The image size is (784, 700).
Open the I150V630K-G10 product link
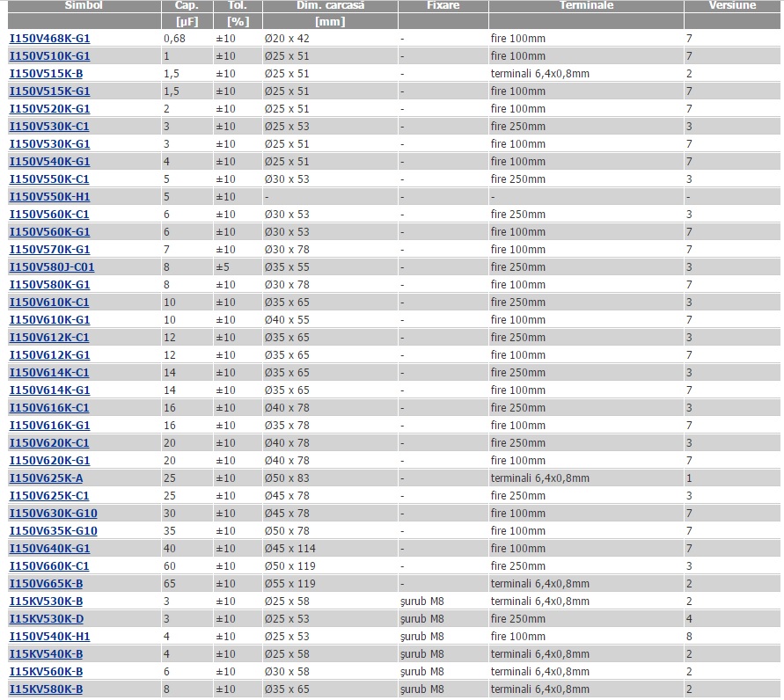click(53, 514)
